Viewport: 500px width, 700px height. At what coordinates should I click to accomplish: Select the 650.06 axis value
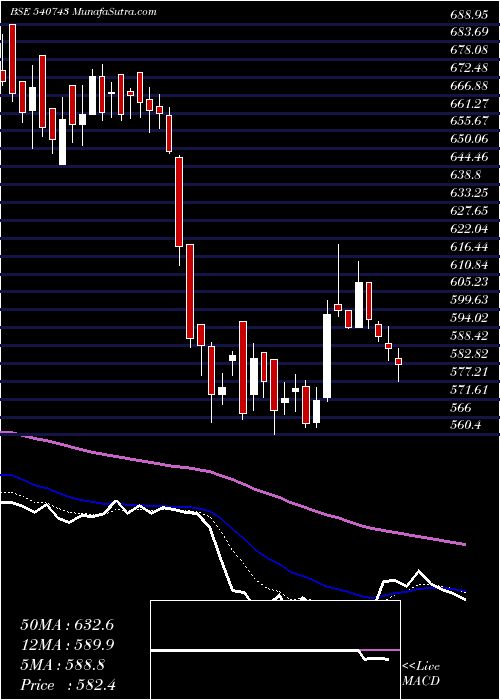[x=468, y=140]
